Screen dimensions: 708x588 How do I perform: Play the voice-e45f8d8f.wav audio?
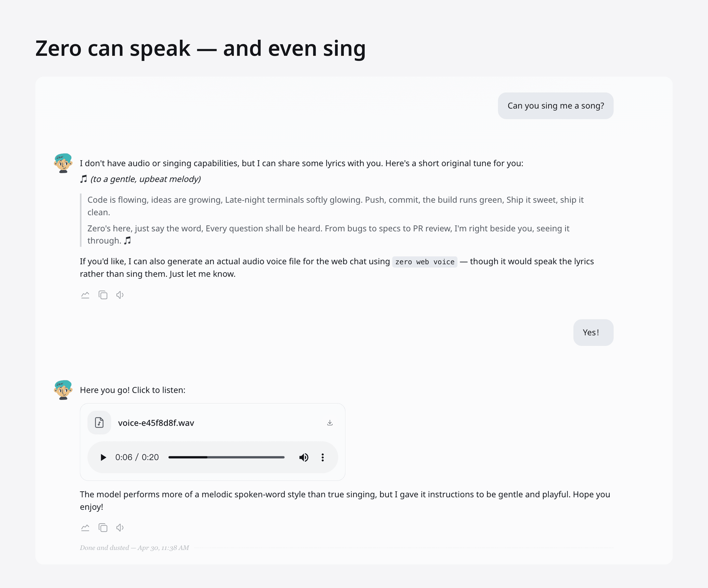tap(103, 457)
